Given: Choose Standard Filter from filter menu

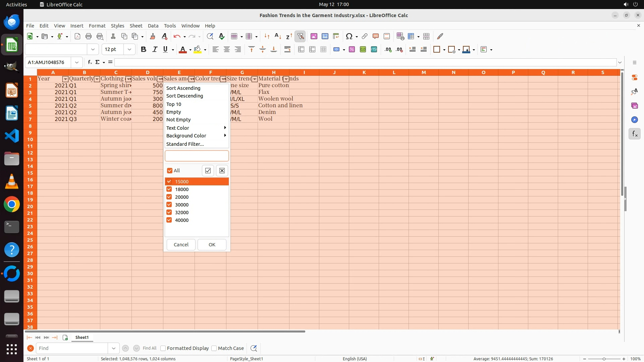Looking at the screenshot, I should 185,144.
